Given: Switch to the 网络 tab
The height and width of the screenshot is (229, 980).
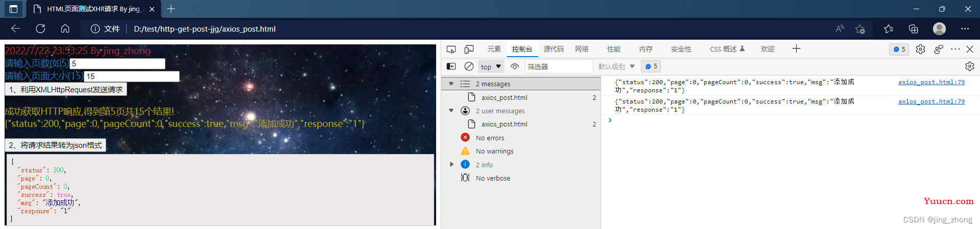Looking at the screenshot, I should [x=582, y=49].
